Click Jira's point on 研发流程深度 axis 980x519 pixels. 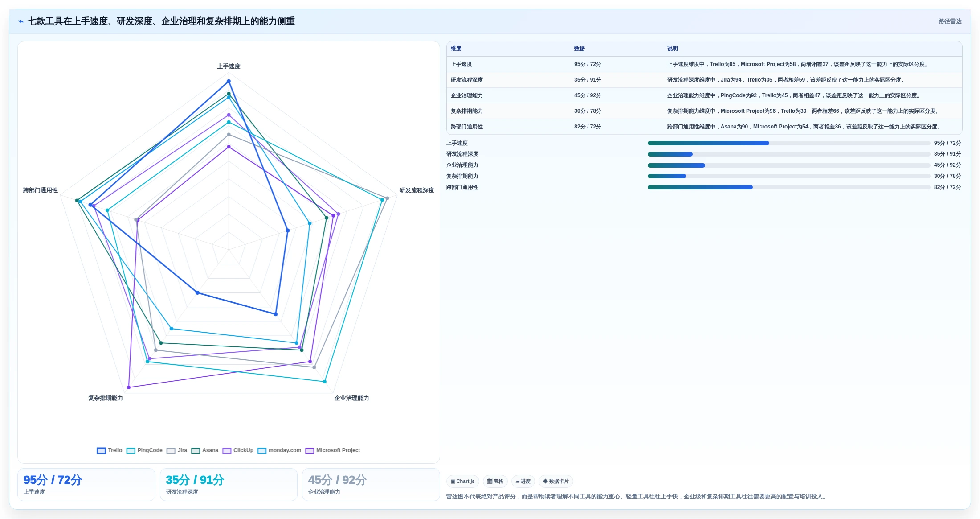pyautogui.click(x=387, y=198)
